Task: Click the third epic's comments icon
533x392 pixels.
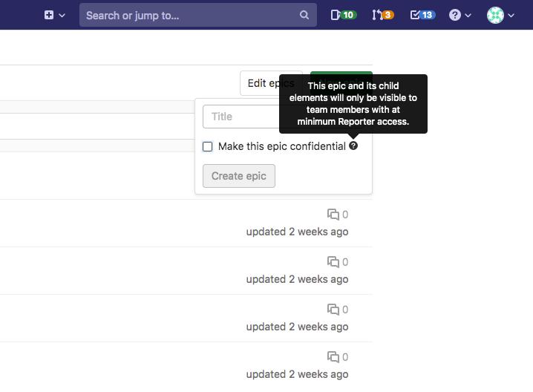Action: [333, 310]
